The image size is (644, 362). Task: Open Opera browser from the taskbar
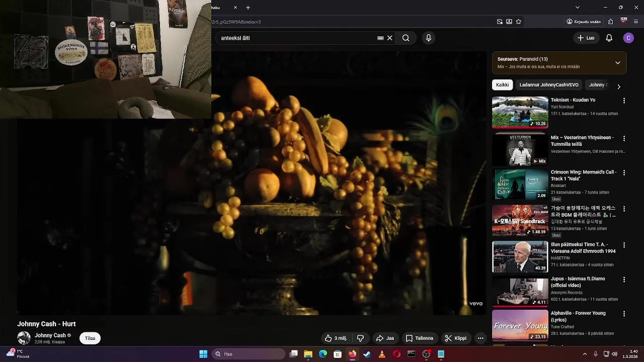(x=396, y=354)
